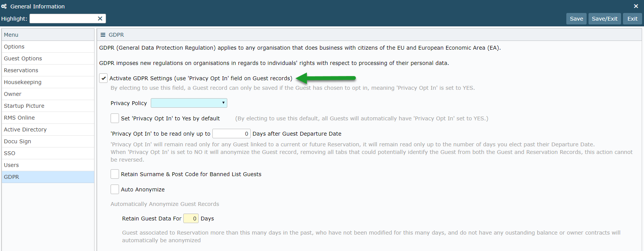Select the Owner menu item
This screenshot has height=251, width=644.
pos(48,94)
